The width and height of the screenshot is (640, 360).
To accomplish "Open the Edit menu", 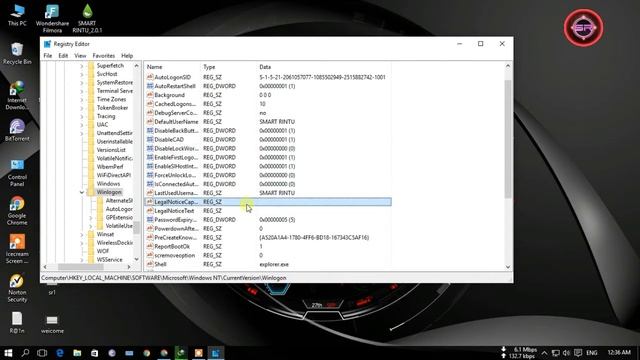I will point(63,56).
